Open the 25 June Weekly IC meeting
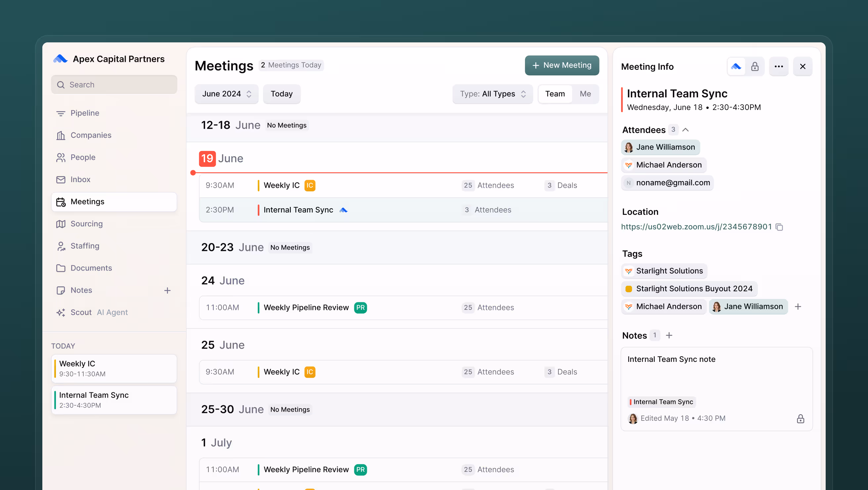 (x=403, y=372)
